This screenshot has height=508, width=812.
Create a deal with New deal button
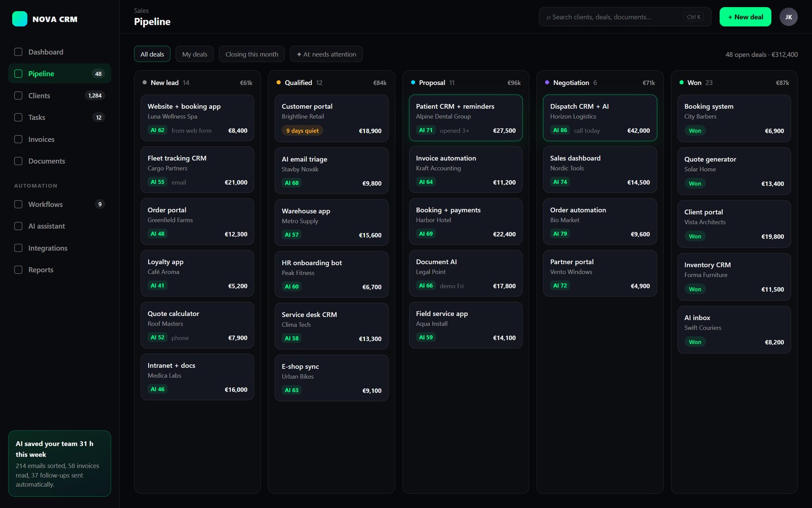pos(746,17)
